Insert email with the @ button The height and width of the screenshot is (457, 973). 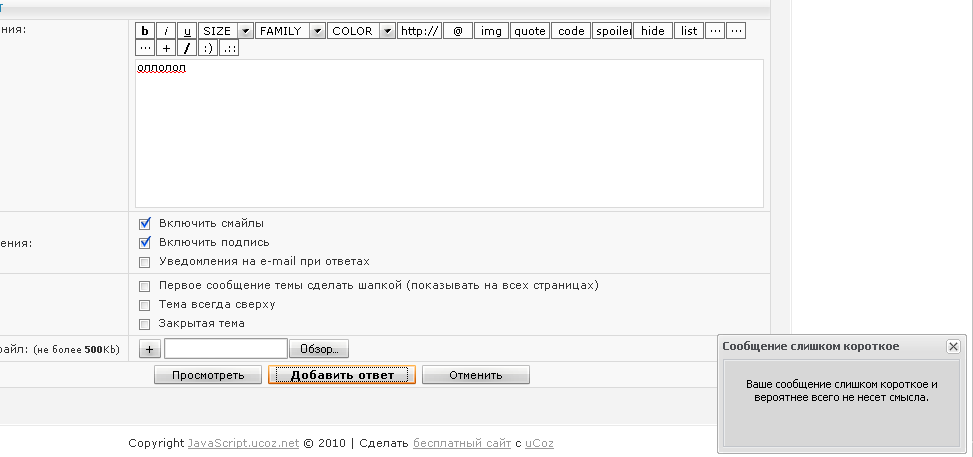(458, 31)
